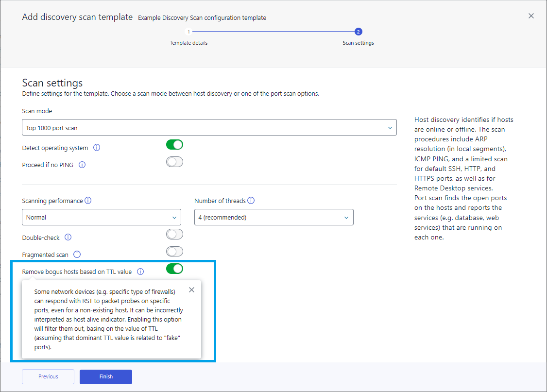Screen dimensions: 547x392
Task: Show info for Scanning performance
Action: point(88,201)
